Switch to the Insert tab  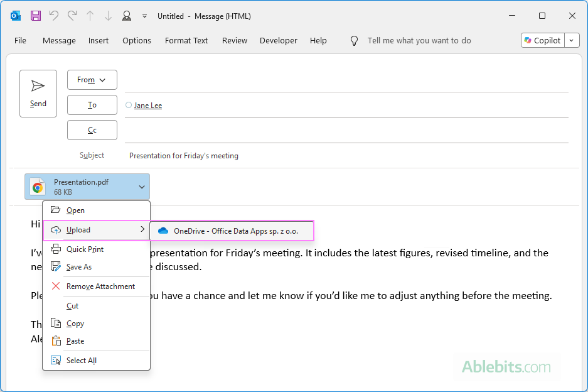coord(99,41)
